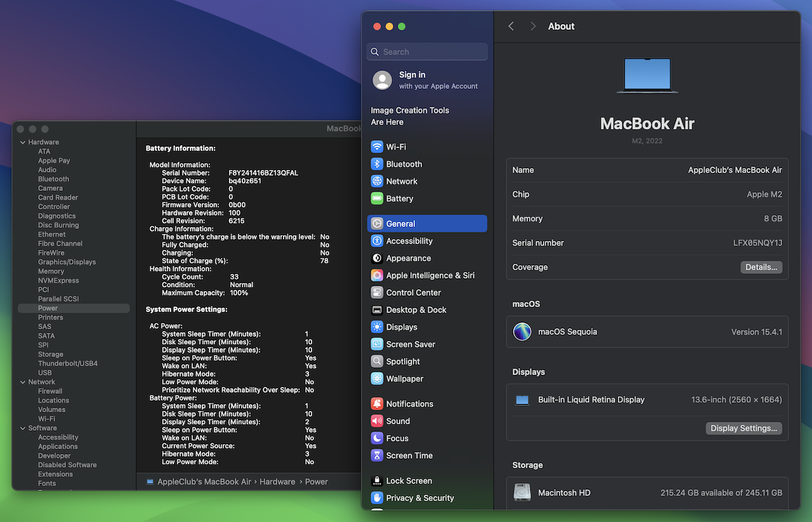The image size is (812, 522).
Task: Click the Settings search field
Action: tap(428, 52)
